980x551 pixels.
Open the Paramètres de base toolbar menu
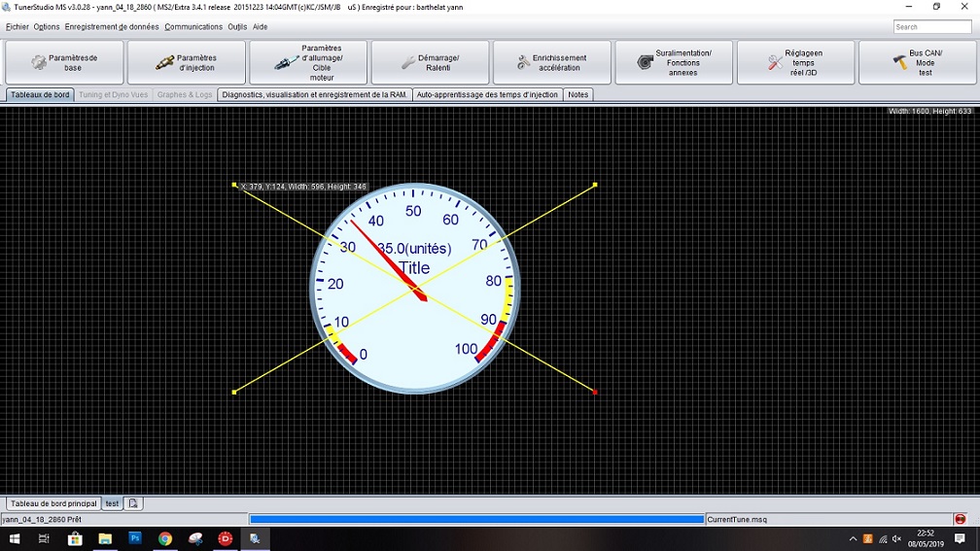point(65,62)
